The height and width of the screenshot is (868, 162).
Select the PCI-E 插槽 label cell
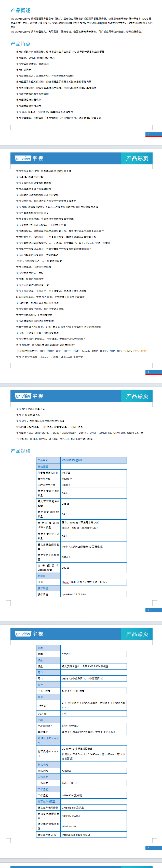49,691
